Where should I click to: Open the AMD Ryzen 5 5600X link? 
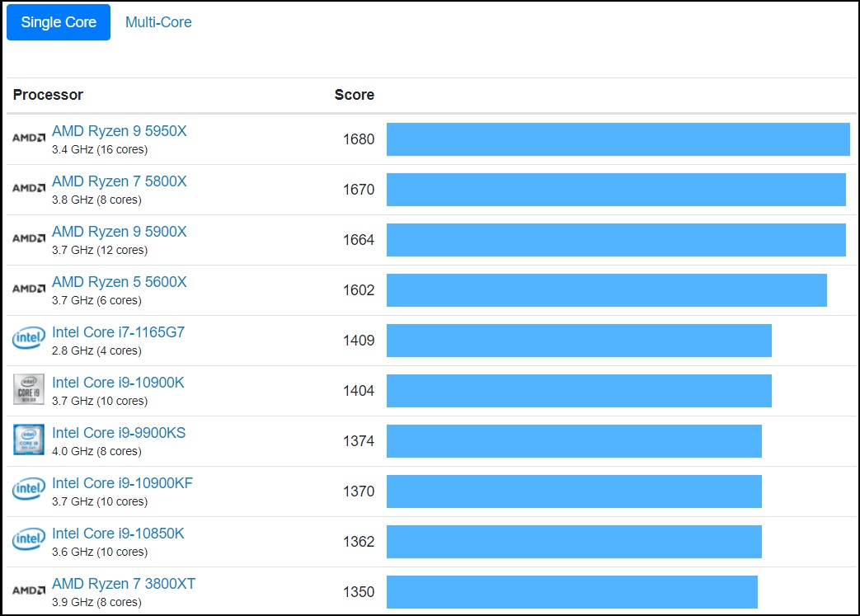119,282
